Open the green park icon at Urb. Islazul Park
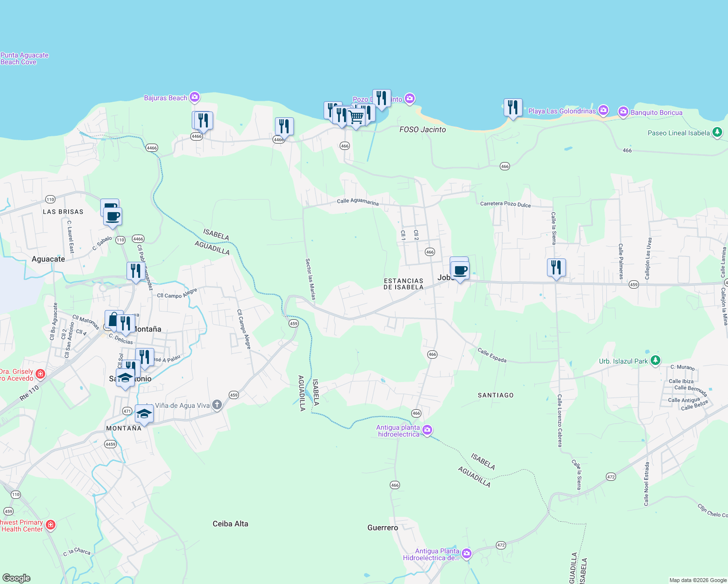This screenshot has width=728, height=584. point(656,360)
